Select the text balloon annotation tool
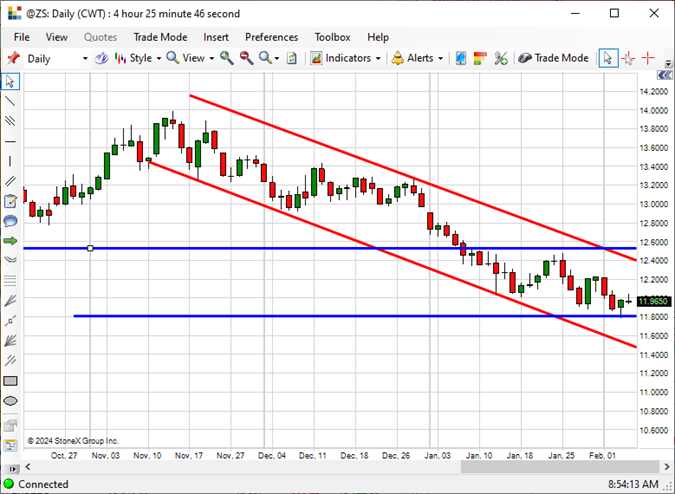Viewport: 675px width, 494px height. (10, 221)
